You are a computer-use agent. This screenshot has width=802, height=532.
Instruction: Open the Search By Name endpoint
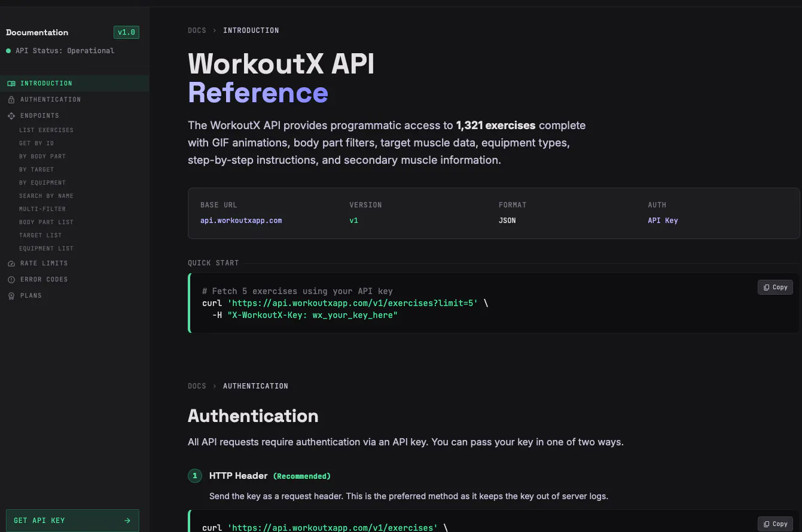point(46,196)
